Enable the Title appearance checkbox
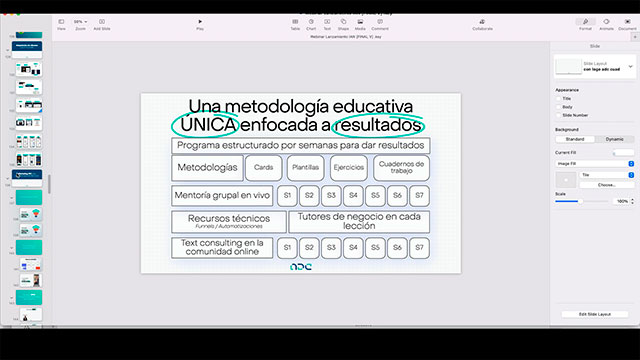The image size is (640, 360). [559, 99]
